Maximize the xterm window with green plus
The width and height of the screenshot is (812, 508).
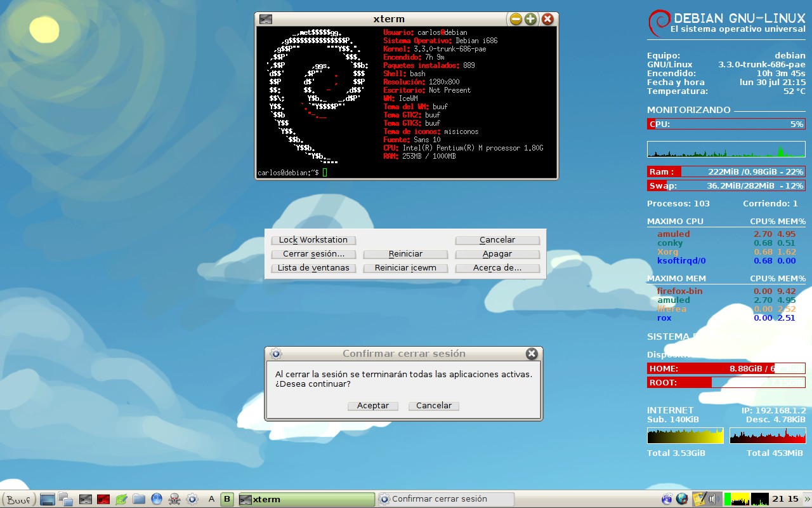531,19
